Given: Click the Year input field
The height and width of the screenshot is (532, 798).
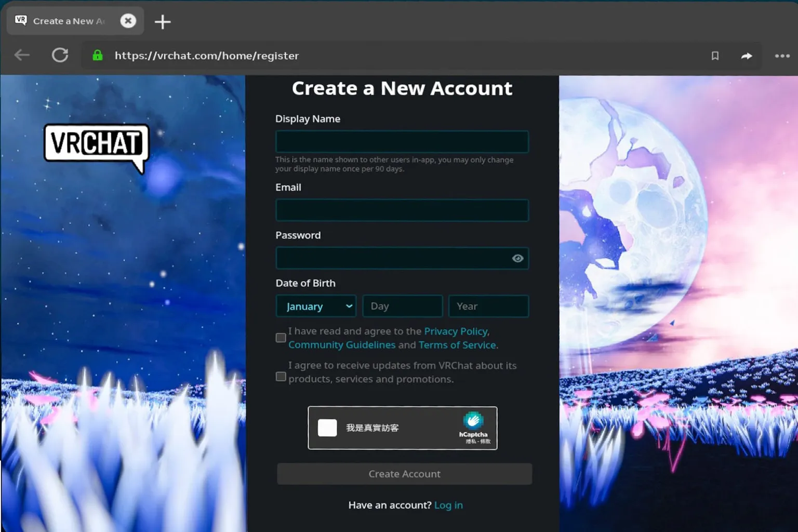Looking at the screenshot, I should [x=489, y=306].
